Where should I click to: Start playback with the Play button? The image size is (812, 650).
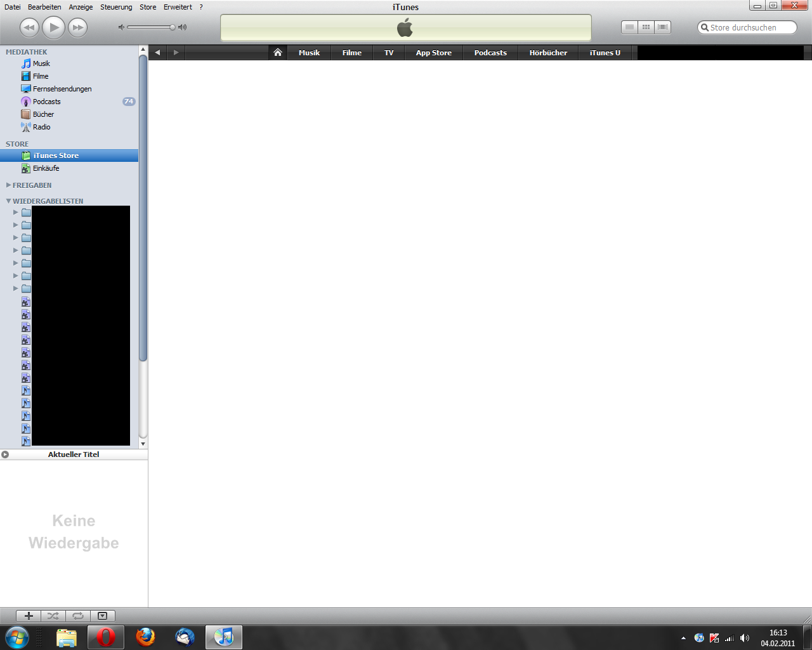click(x=54, y=27)
